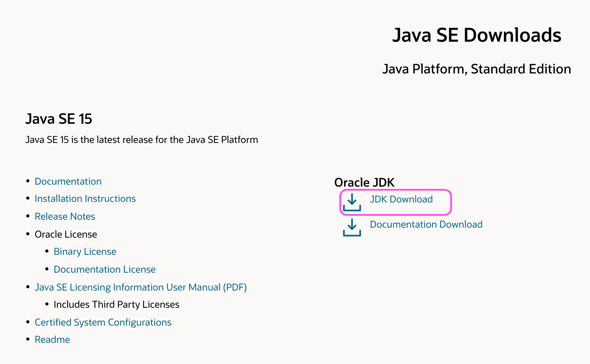Open the Binary License link
This screenshot has width=590, height=364.
85,251
